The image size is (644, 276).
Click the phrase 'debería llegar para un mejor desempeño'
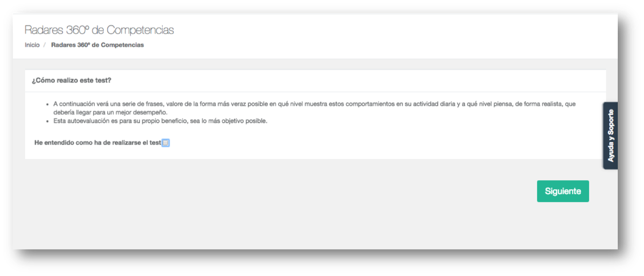coord(110,112)
